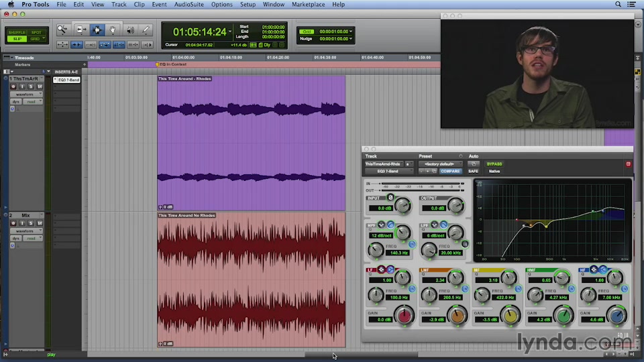Click the zoom toggle icon below Zoomer
The width and height of the screenshot is (644, 362).
[x=62, y=44]
